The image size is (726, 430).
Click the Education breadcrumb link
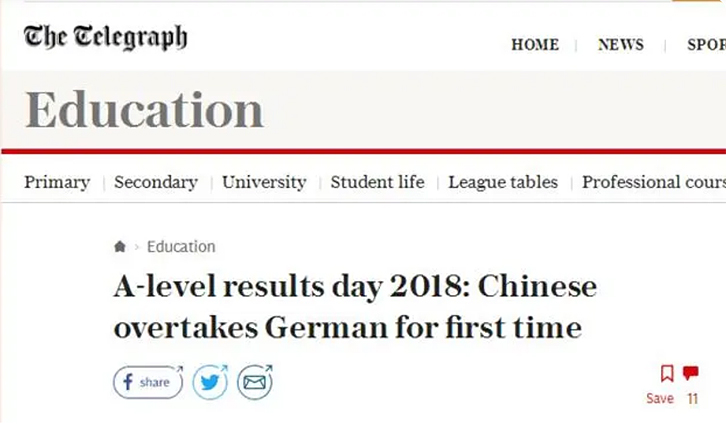[x=181, y=247]
